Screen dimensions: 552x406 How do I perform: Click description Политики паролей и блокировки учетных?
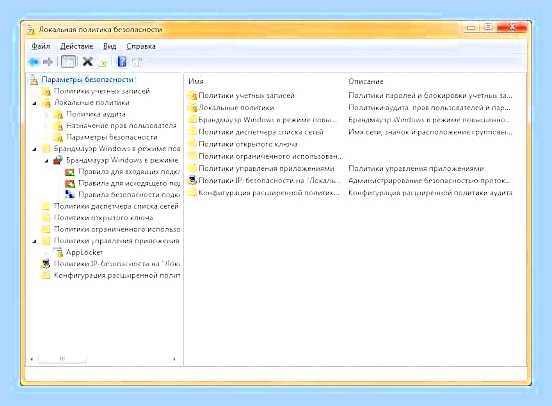click(430, 95)
